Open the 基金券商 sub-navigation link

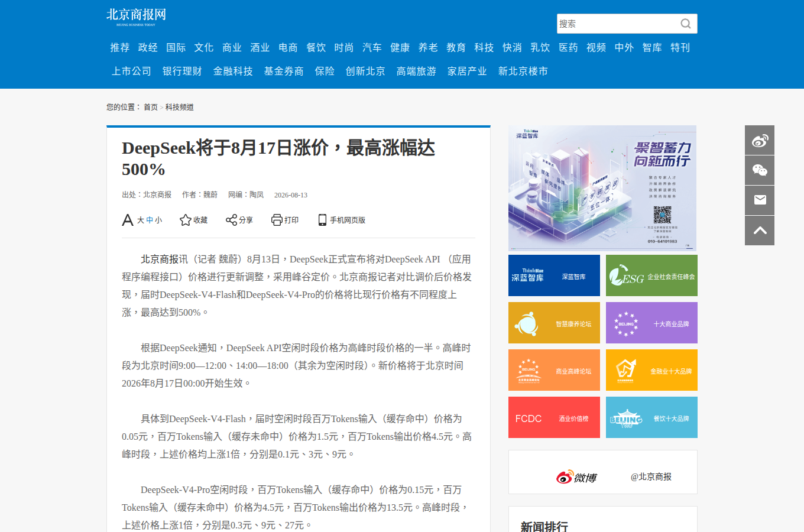pyautogui.click(x=284, y=71)
